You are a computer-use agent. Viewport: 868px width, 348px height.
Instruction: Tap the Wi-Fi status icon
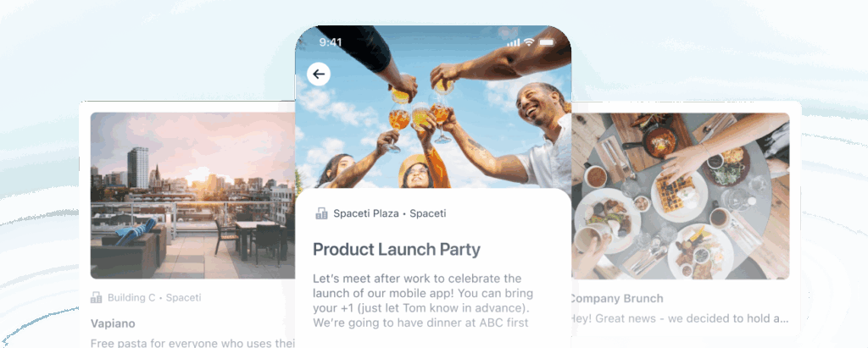[529, 42]
